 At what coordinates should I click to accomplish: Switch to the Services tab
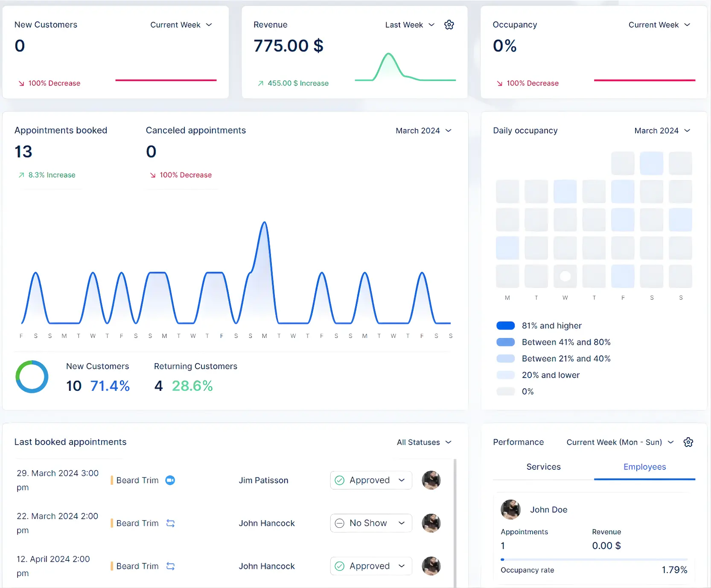543,467
